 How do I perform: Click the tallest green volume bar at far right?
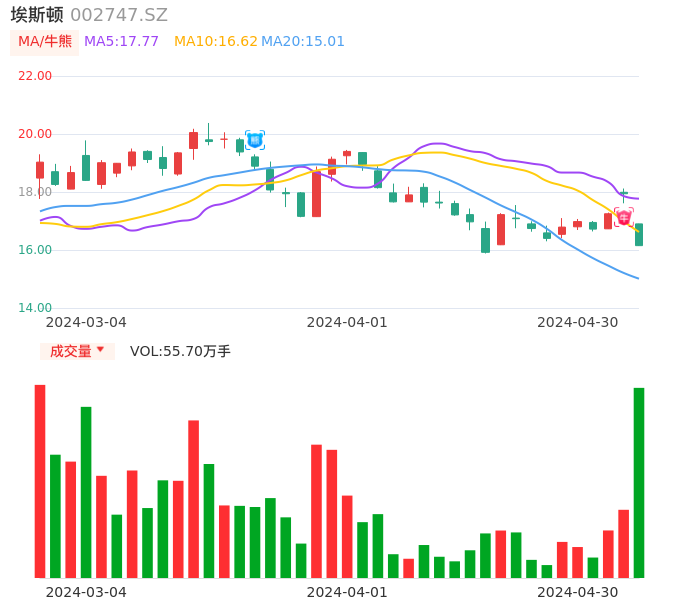[639, 482]
